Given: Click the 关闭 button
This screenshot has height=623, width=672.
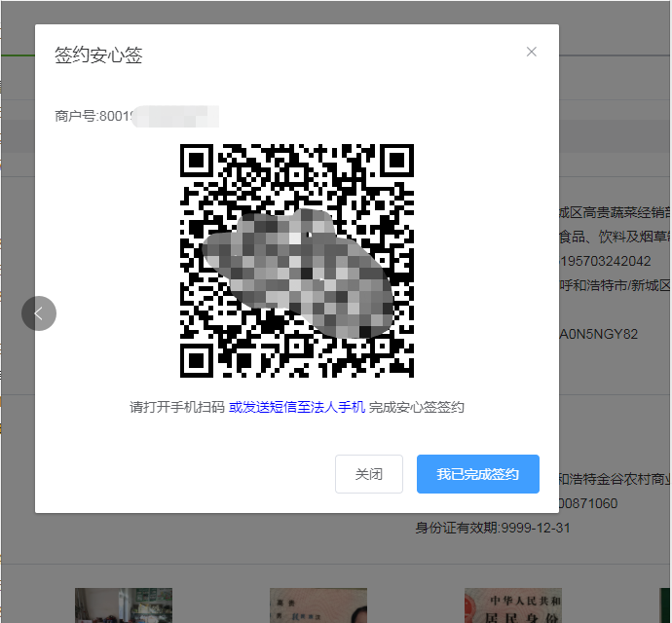Looking at the screenshot, I should [x=369, y=474].
